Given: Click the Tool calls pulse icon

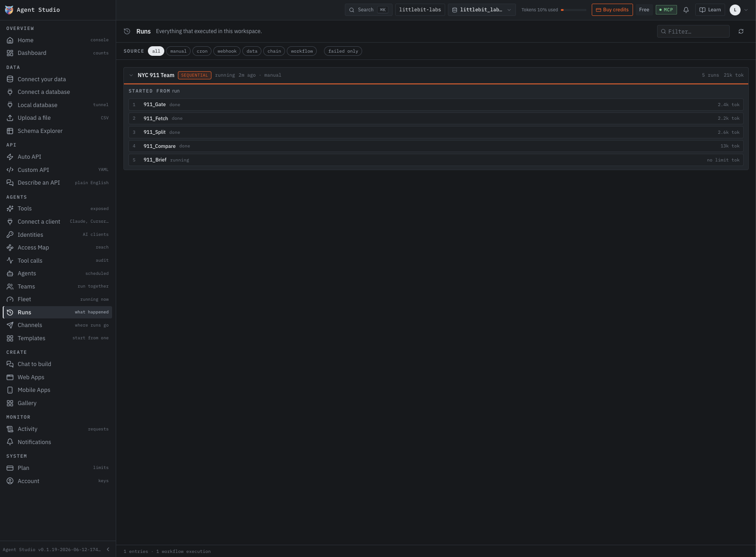Looking at the screenshot, I should [x=10, y=260].
